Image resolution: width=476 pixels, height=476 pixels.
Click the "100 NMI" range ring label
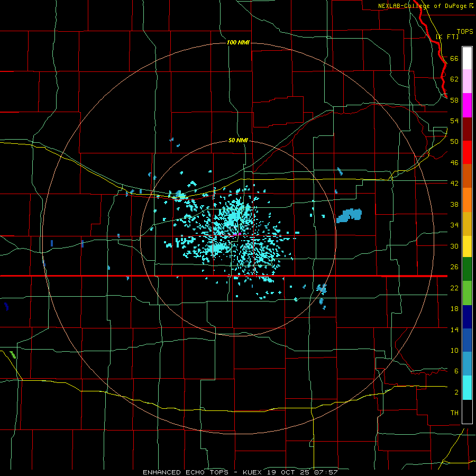click(238, 42)
